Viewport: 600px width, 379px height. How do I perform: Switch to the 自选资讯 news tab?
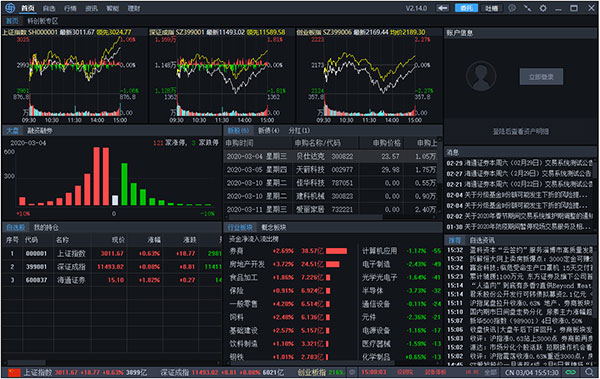(482, 240)
